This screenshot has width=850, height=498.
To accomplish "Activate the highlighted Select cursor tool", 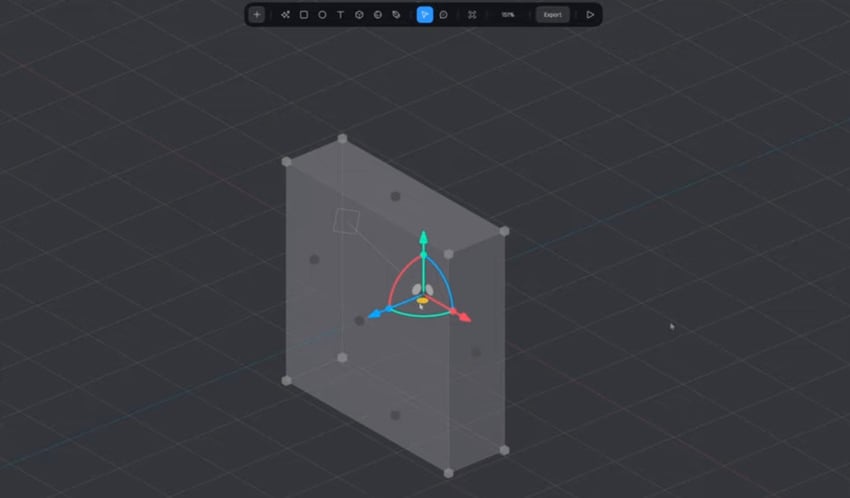I will [x=424, y=15].
